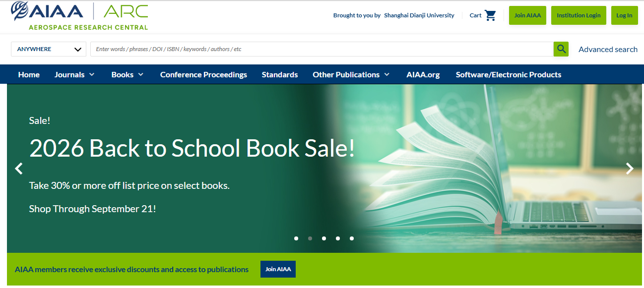Select the fifth carousel dot
The image size is (644, 288).
tap(352, 238)
